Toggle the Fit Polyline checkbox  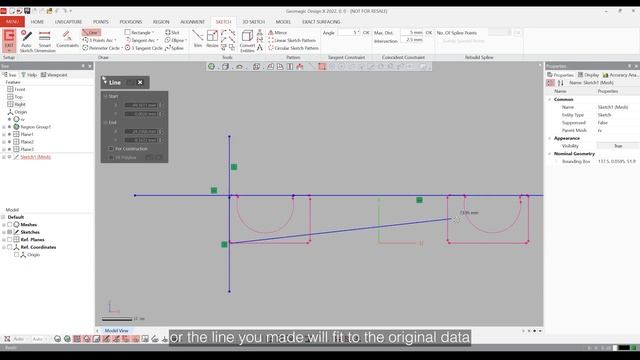tap(111, 157)
